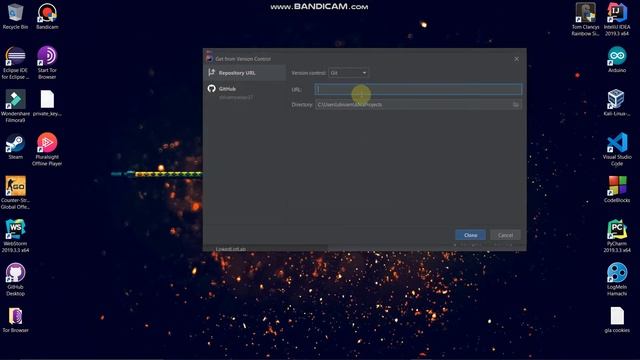This screenshot has height=360, width=640.
Task: Launch Wondershare Filmora9 shortcut
Action: point(16,106)
